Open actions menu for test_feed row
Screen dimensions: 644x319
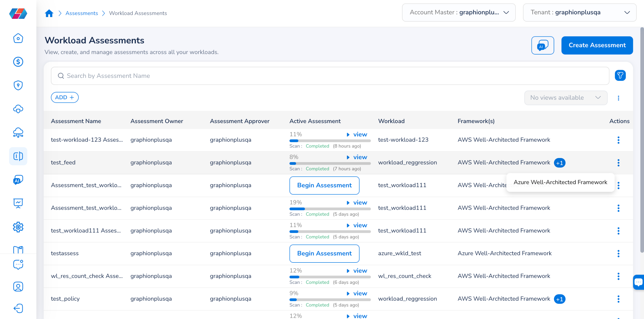[618, 163]
